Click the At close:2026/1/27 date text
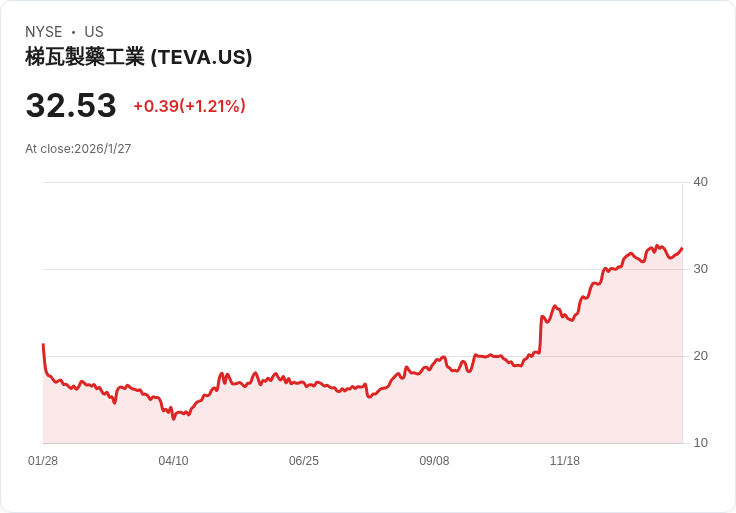 78,149
